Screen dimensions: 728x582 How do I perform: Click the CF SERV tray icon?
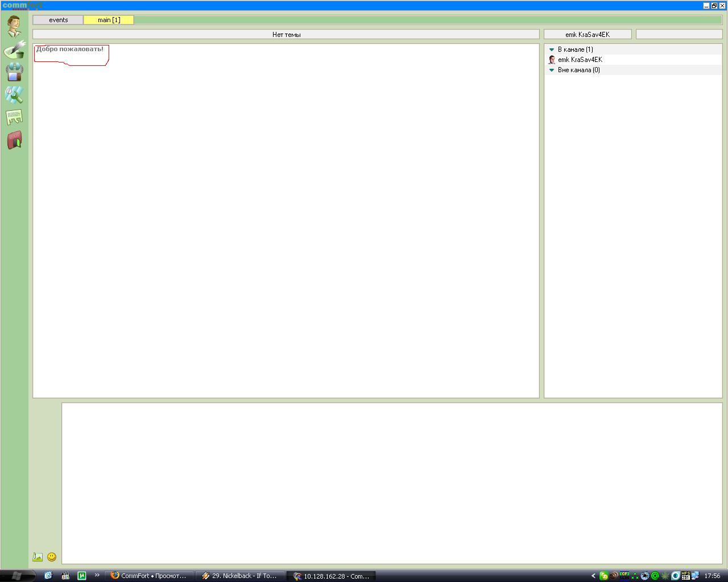(624, 576)
